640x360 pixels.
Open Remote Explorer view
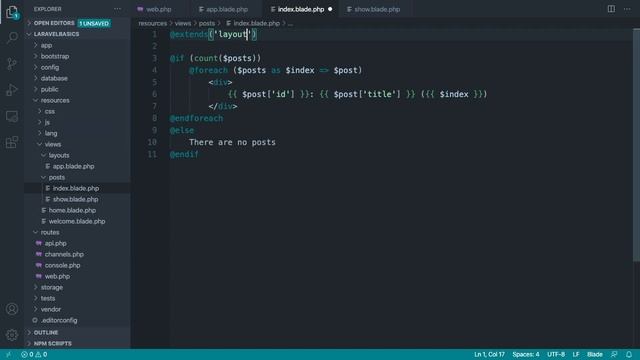[12, 116]
